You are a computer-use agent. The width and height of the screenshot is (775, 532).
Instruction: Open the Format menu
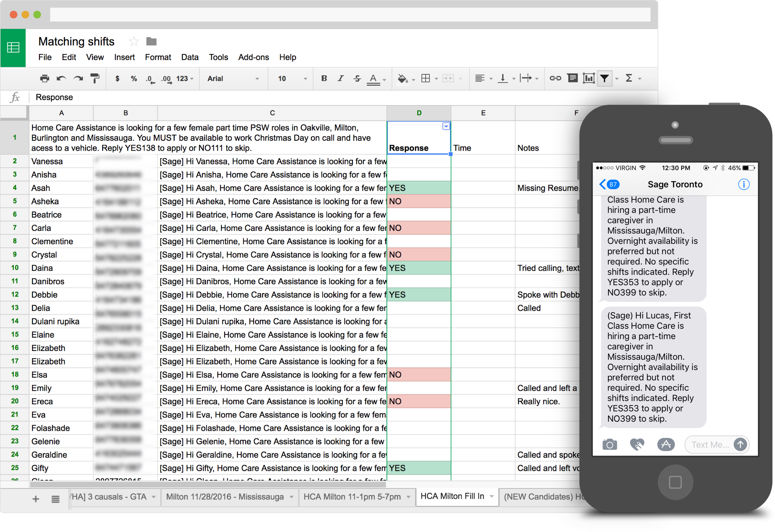pos(158,57)
